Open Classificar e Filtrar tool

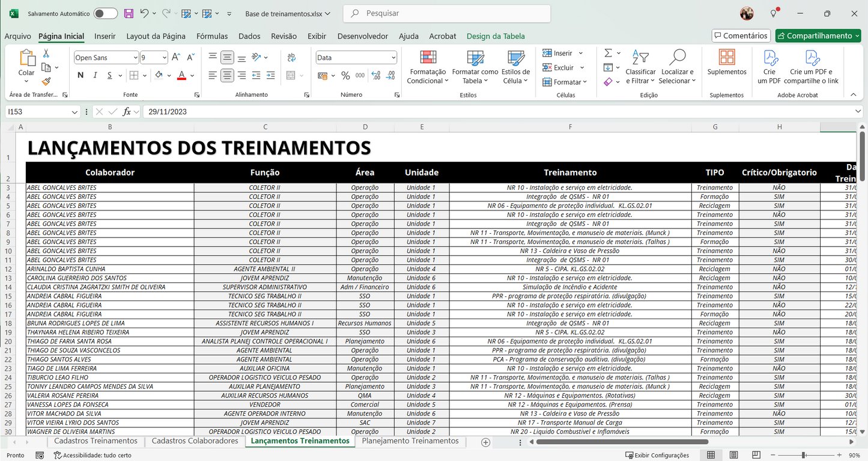coord(640,67)
